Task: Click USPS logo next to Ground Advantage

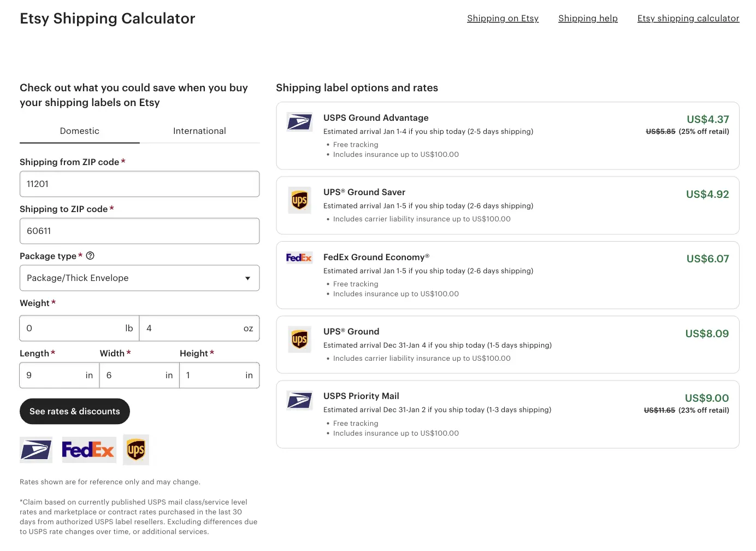Action: [x=299, y=122]
